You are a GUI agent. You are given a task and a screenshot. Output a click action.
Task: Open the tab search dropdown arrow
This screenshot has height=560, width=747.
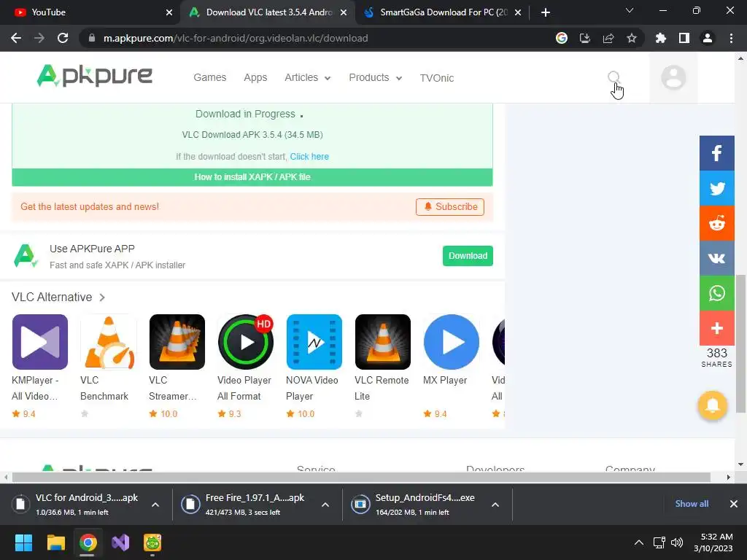click(x=630, y=10)
